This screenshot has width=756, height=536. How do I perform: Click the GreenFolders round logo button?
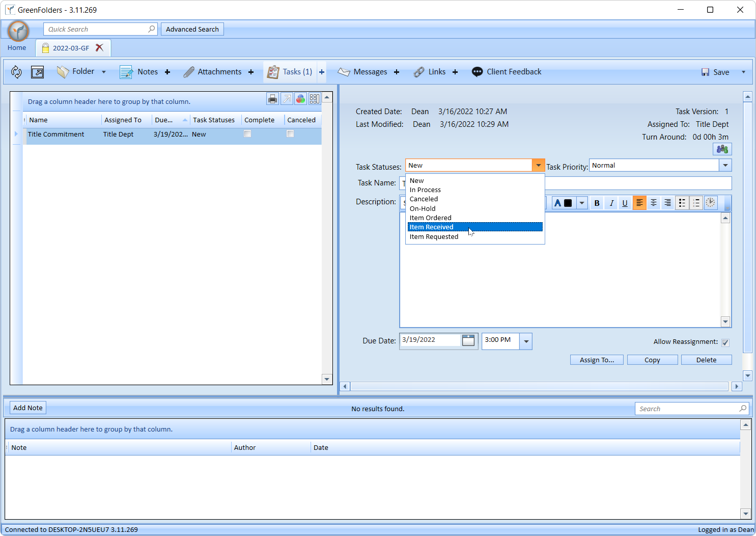(x=18, y=31)
